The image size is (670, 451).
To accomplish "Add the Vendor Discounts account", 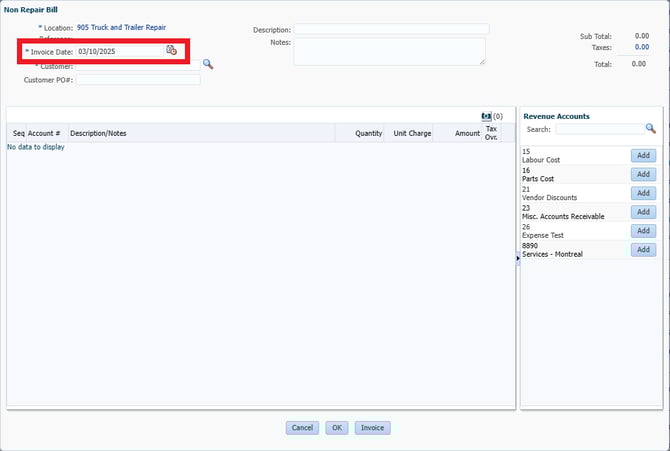I will (643, 193).
